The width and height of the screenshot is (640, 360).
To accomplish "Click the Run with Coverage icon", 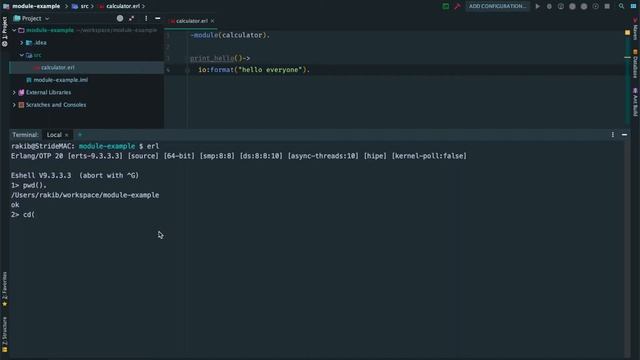I will [x=561, y=6].
